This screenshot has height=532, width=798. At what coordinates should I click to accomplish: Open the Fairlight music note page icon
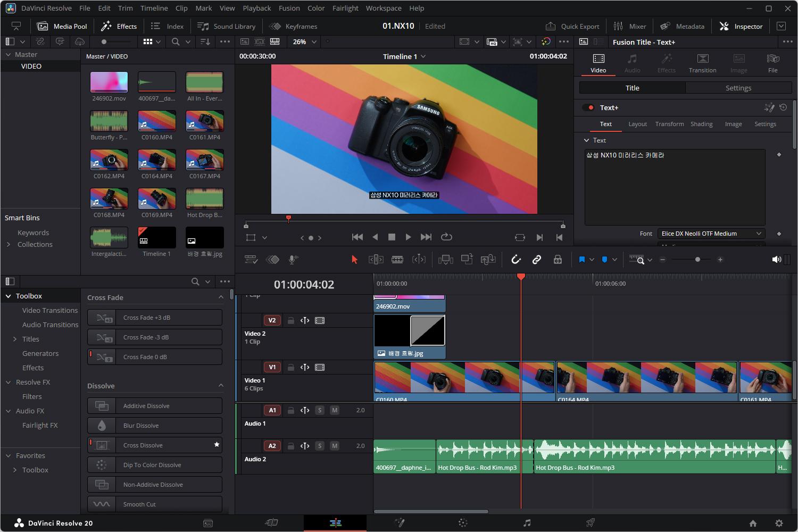tap(527, 523)
